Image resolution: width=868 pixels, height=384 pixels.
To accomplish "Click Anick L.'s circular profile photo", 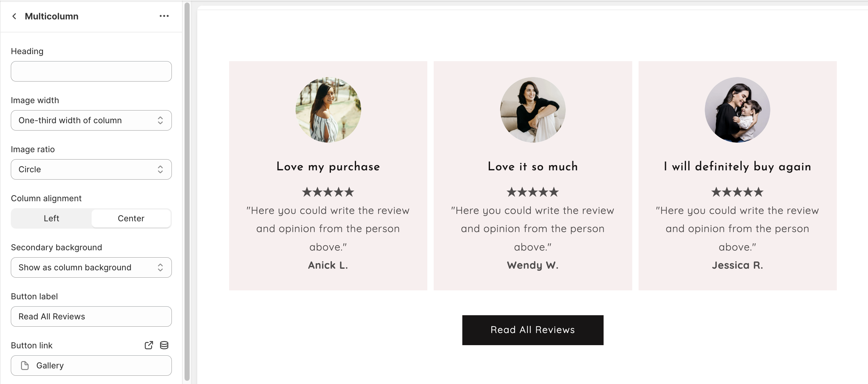I will click(x=328, y=110).
